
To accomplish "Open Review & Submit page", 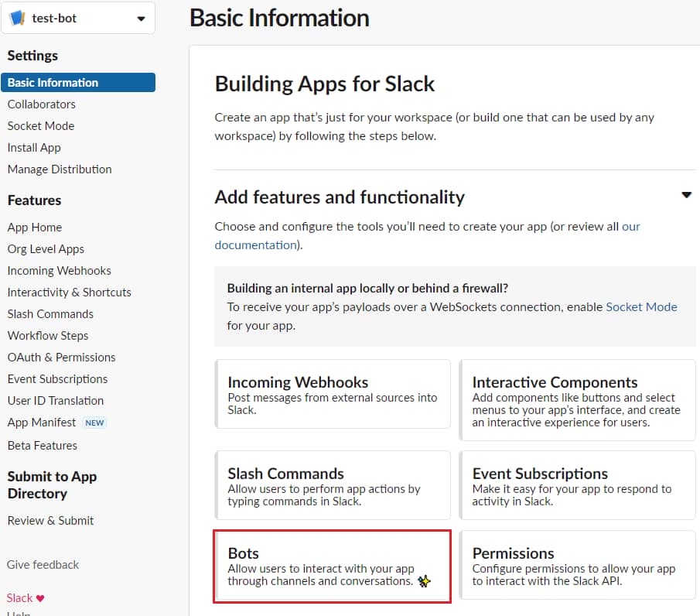I will 50,520.
